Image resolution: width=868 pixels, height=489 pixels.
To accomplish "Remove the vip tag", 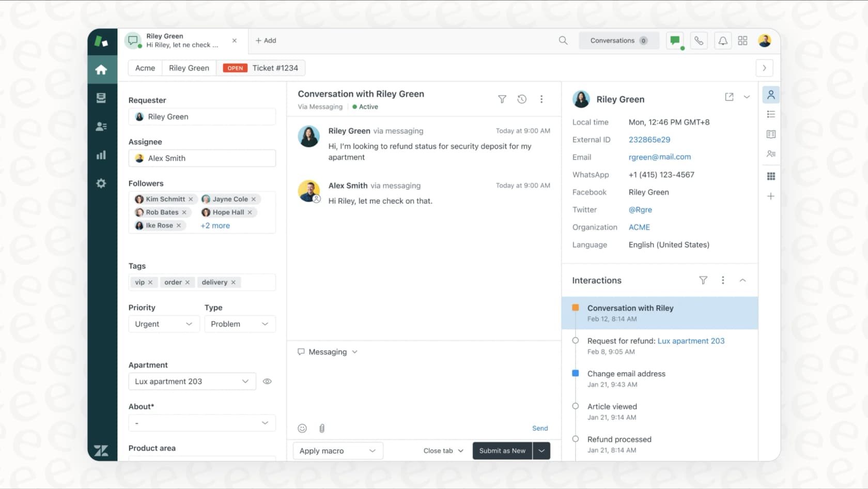I will (150, 282).
